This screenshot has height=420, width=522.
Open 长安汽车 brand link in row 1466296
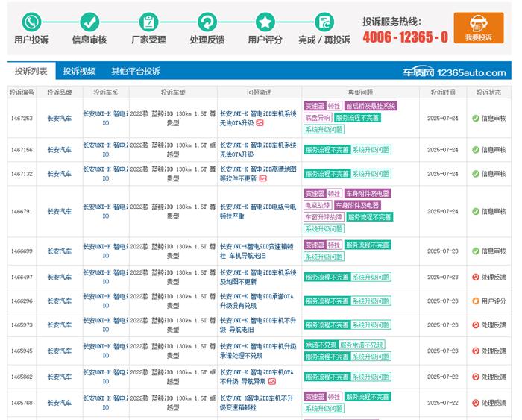[x=59, y=301]
